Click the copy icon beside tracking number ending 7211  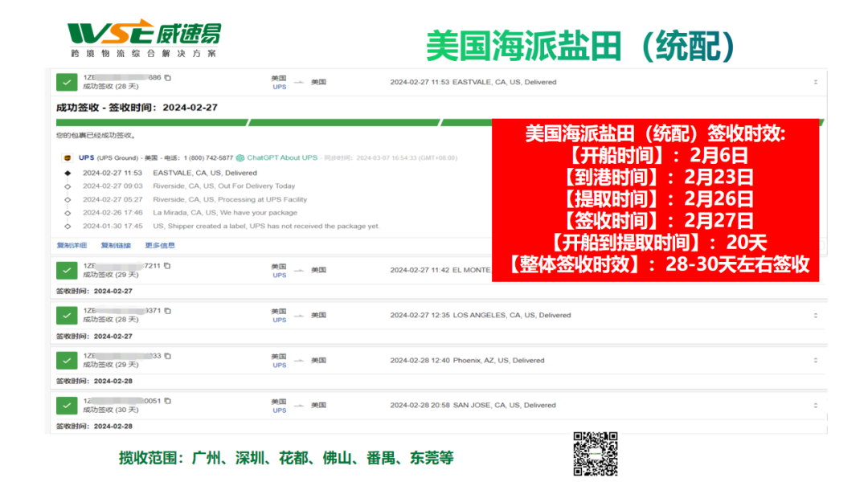[x=169, y=264]
